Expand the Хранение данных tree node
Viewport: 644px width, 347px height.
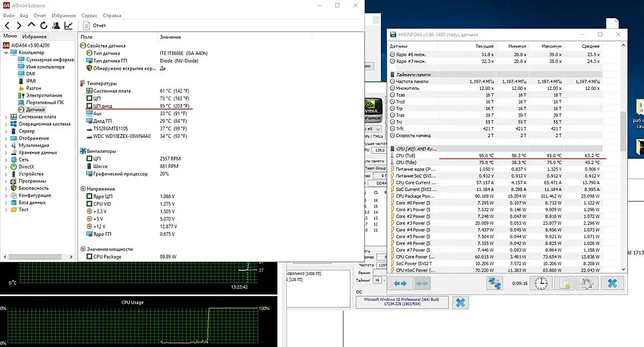6,153
